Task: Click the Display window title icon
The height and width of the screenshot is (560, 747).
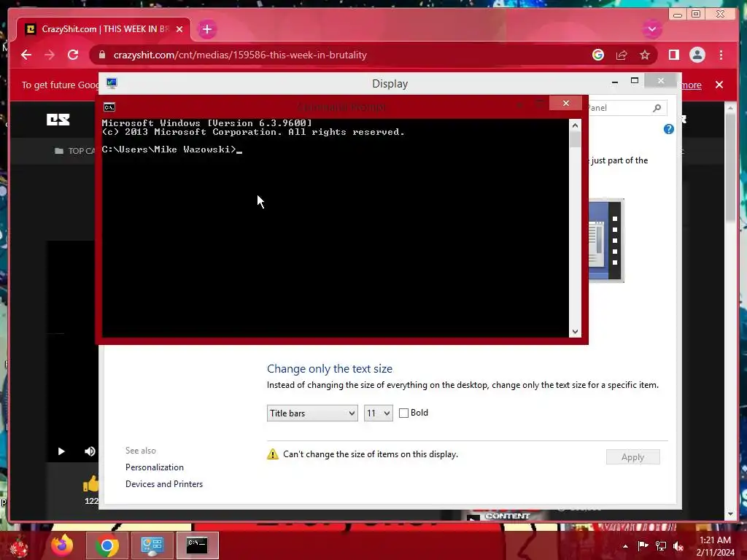Action: click(x=112, y=83)
